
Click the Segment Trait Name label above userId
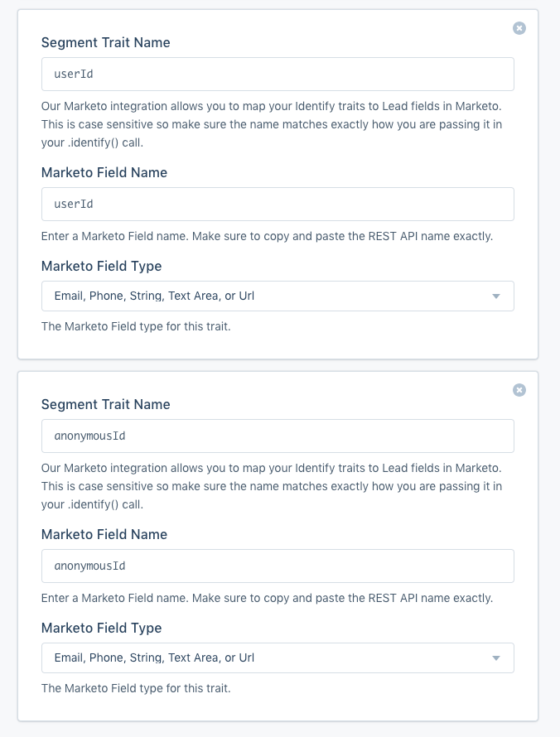tap(106, 42)
